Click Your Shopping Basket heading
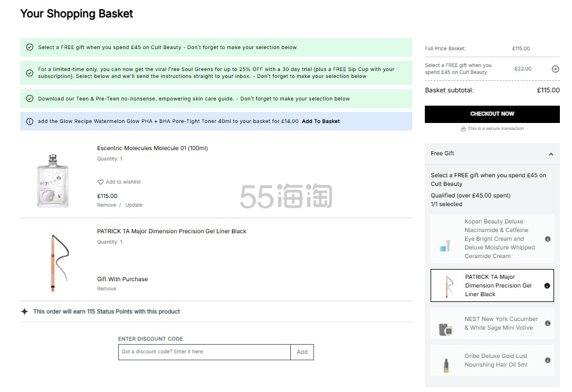Screen dimensions: 572x392 click(x=77, y=14)
